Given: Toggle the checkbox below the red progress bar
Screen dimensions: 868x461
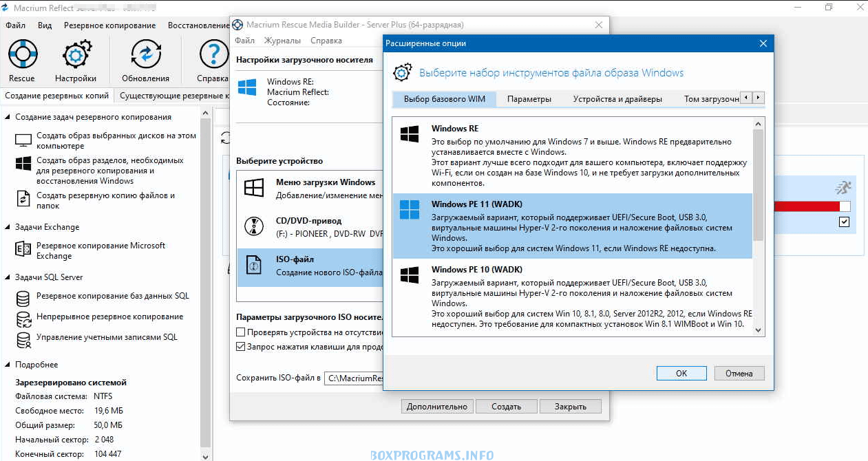Looking at the screenshot, I should point(845,222).
